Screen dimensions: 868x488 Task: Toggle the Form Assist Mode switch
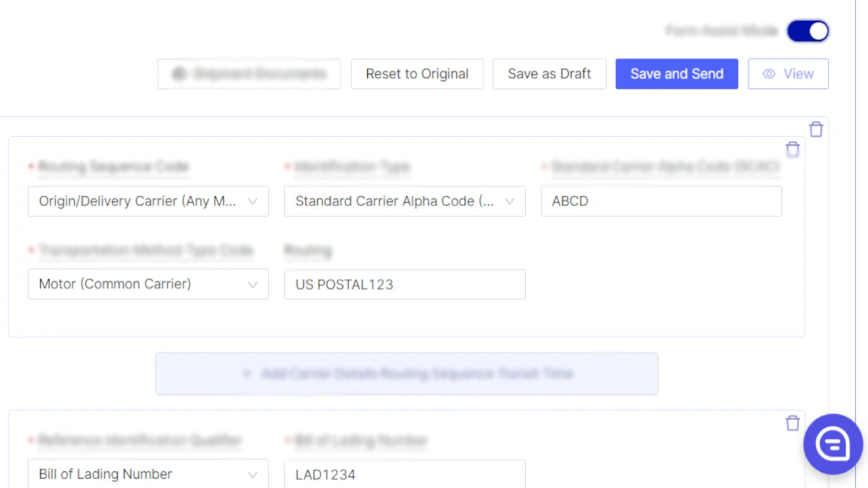[x=808, y=31]
